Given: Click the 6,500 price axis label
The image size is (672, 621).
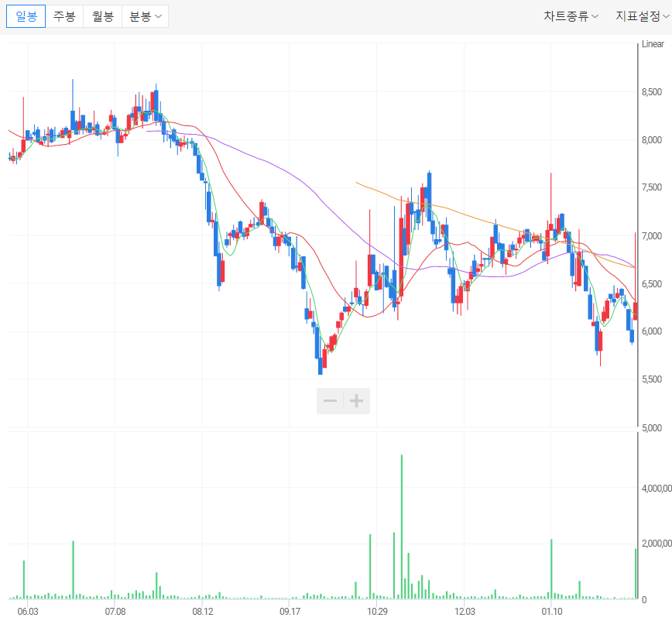Looking at the screenshot, I should click(651, 283).
